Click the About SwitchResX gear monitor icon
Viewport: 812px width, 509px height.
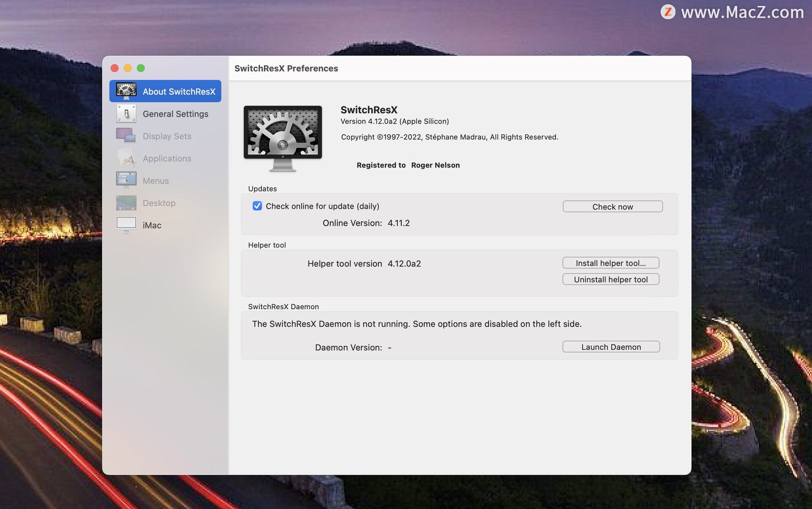(126, 91)
